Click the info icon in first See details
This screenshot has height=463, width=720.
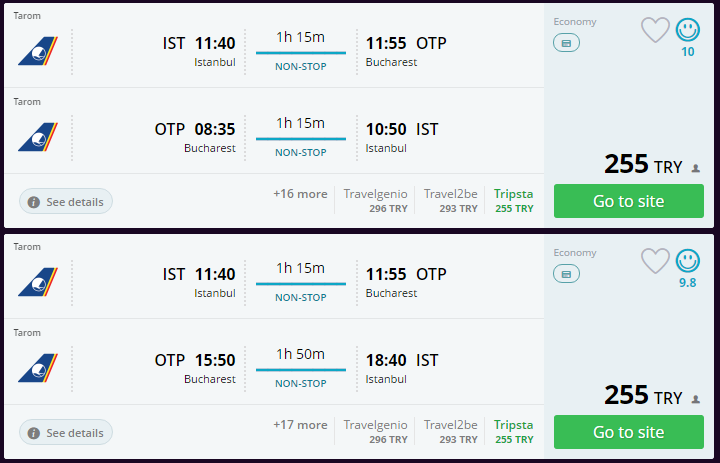(34, 202)
